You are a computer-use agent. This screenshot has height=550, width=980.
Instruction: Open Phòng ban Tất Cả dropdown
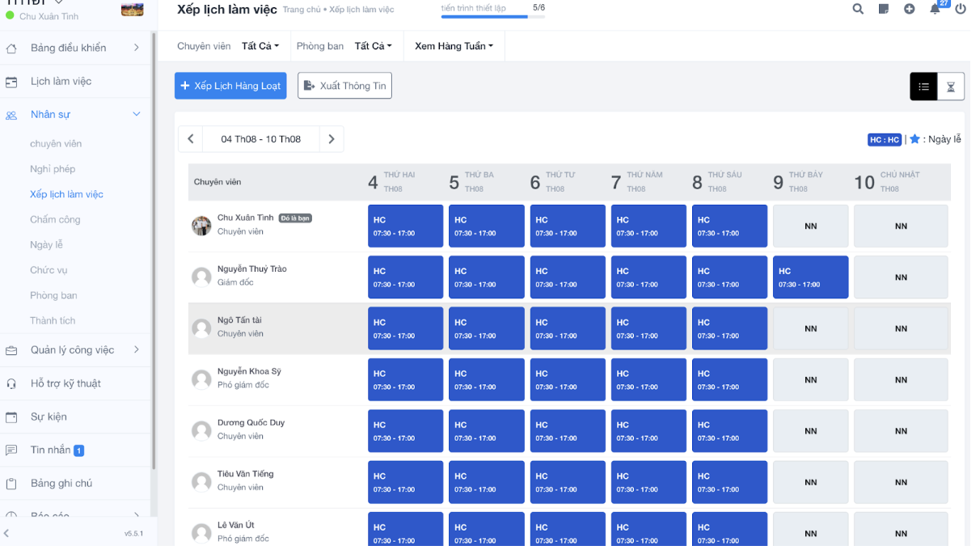pos(374,46)
